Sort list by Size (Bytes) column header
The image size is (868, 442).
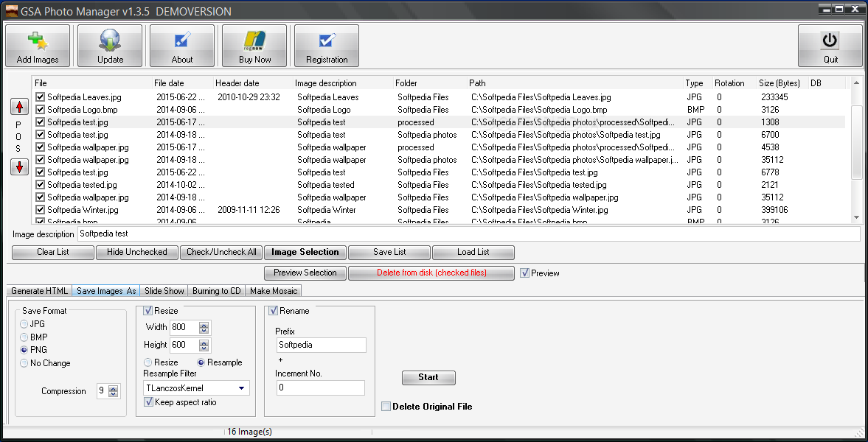coord(782,83)
